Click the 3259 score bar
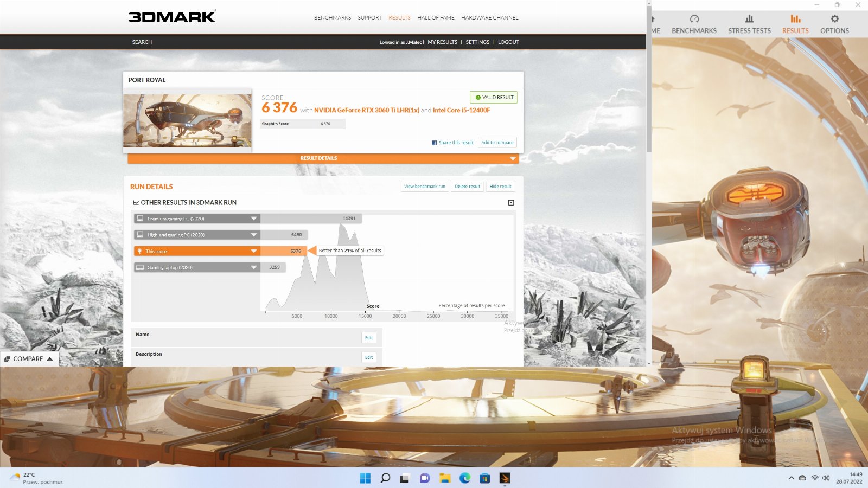 (273, 267)
